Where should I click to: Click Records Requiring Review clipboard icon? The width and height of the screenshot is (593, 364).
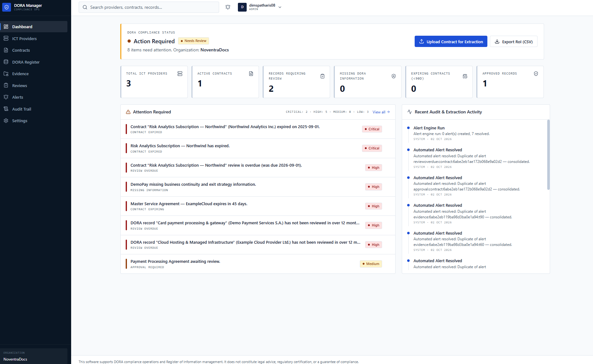point(323,76)
